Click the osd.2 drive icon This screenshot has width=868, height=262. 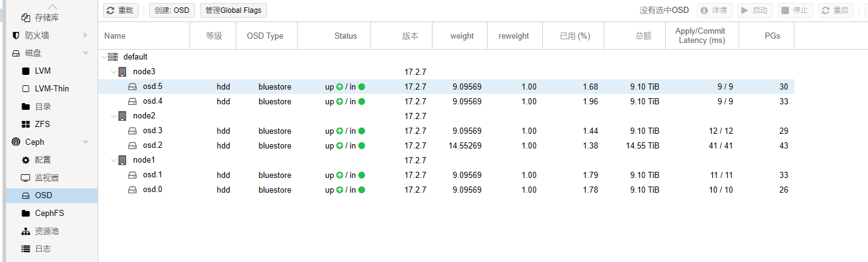[133, 146]
